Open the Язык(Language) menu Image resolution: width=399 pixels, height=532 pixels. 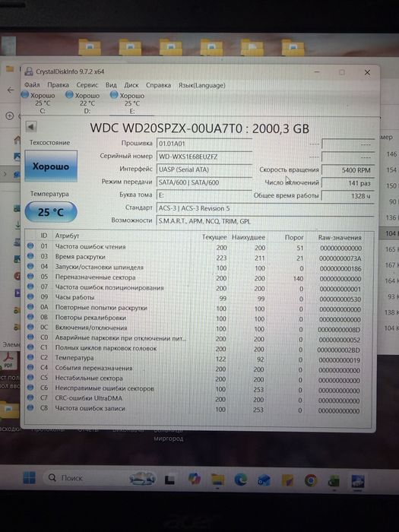pyautogui.click(x=201, y=85)
